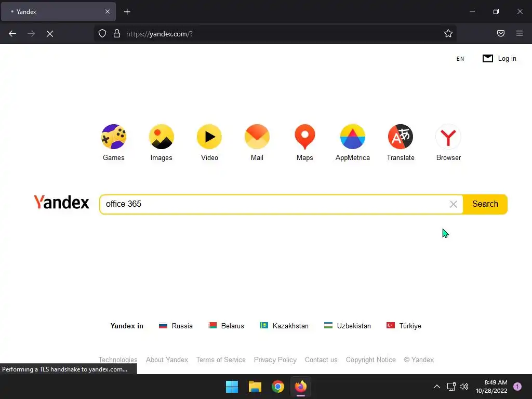Open File Explorer from the taskbar
This screenshot has width=532, height=399.
(x=255, y=387)
